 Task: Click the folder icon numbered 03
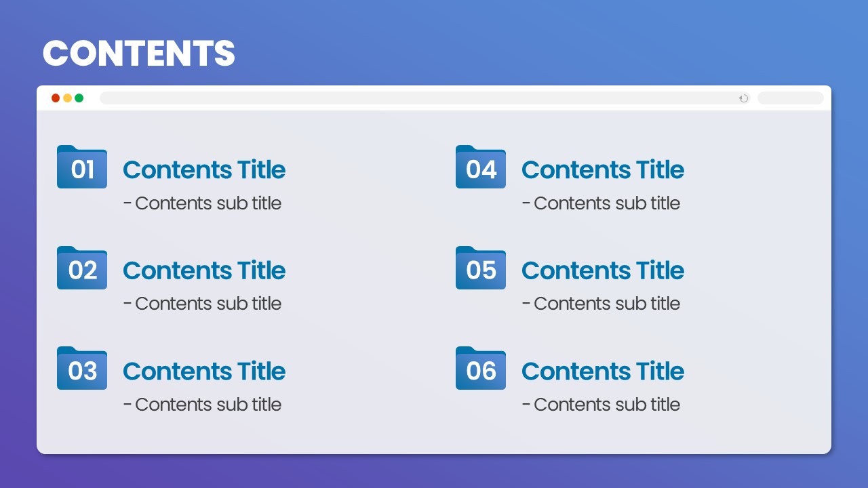point(82,369)
